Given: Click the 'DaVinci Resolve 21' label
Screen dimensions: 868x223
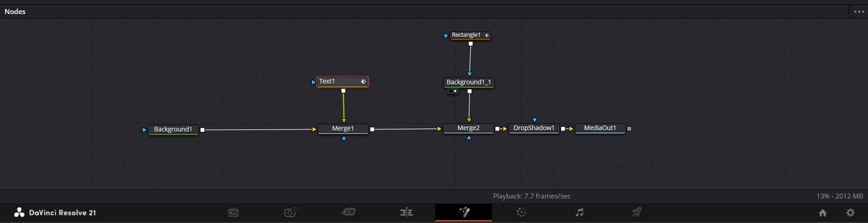Looking at the screenshot, I should point(62,213).
